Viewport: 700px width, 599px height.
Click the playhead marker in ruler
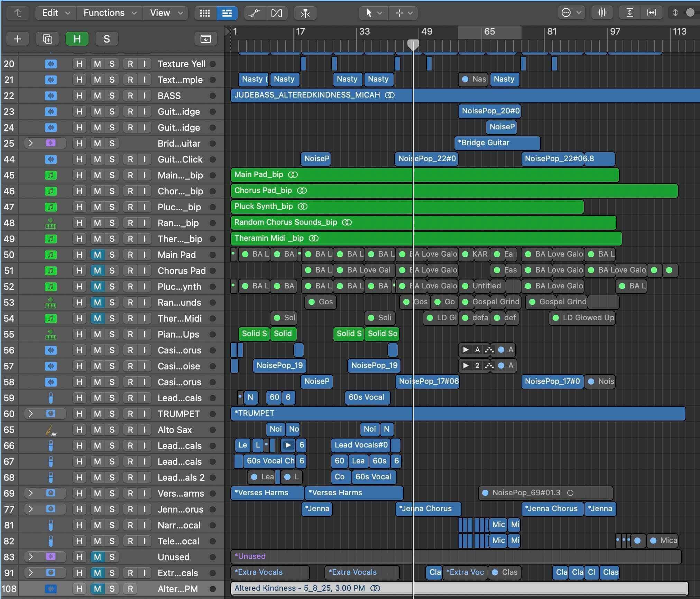click(x=413, y=45)
